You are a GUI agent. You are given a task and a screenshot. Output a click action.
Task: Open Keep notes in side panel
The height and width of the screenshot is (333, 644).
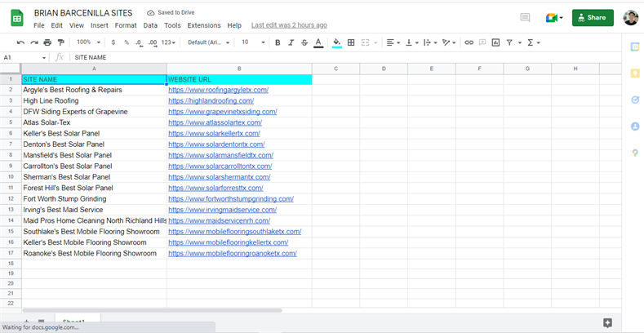pos(635,73)
